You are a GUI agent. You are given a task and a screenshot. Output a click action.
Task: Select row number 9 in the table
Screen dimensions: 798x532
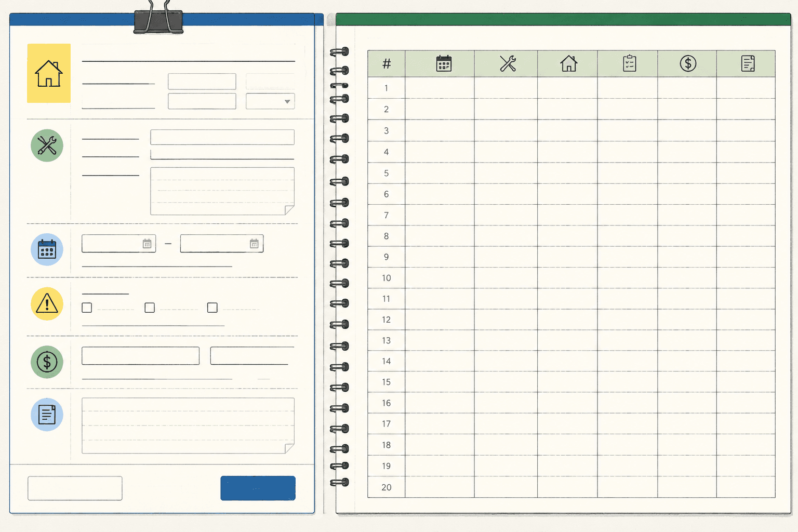tap(571, 257)
